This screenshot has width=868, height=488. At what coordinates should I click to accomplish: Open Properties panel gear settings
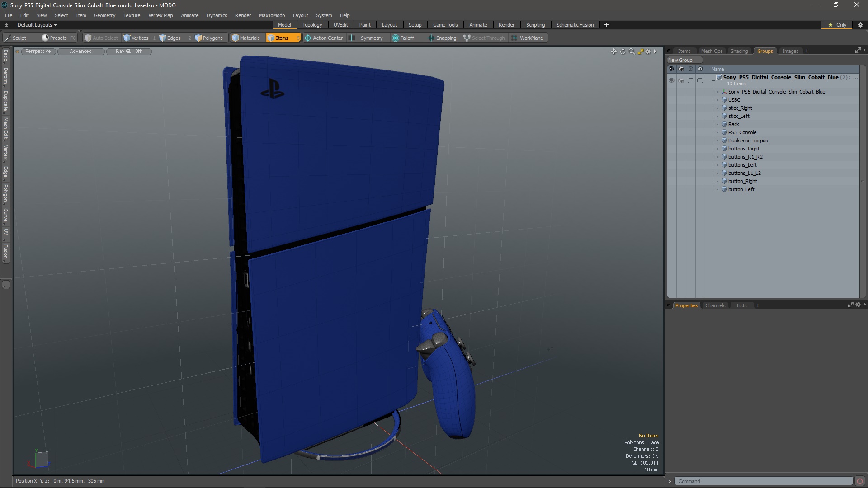point(858,305)
